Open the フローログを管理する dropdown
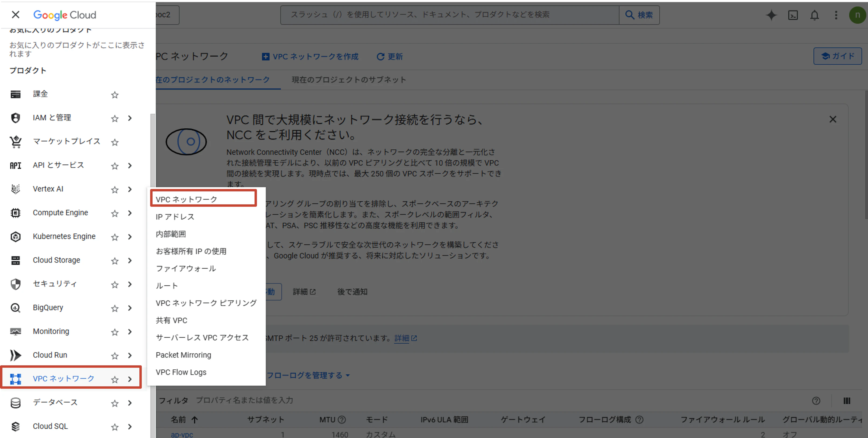 point(308,375)
